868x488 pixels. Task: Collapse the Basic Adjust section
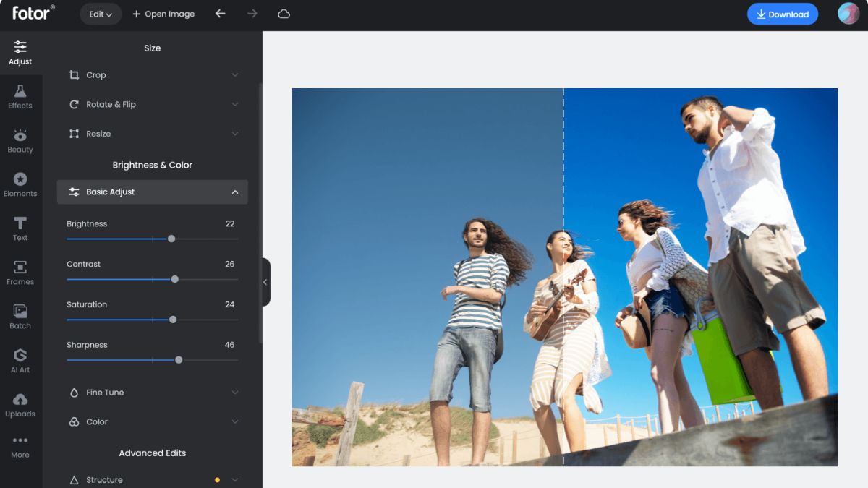[x=152, y=192]
